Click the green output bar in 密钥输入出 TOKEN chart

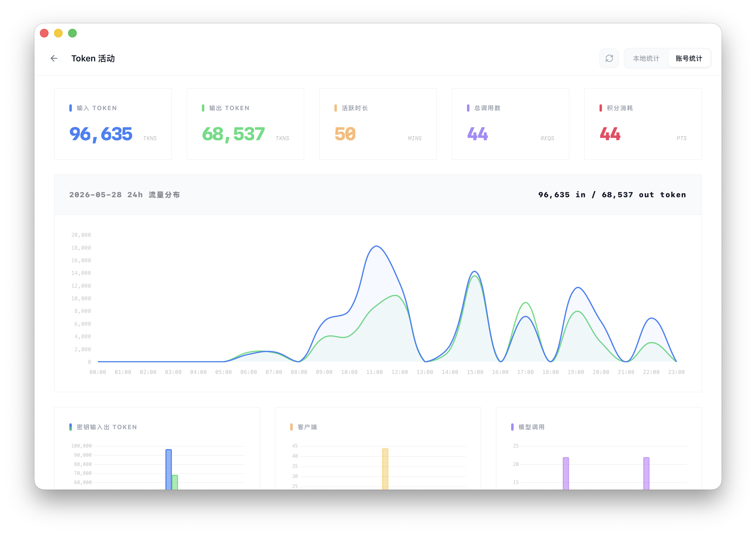point(175,482)
